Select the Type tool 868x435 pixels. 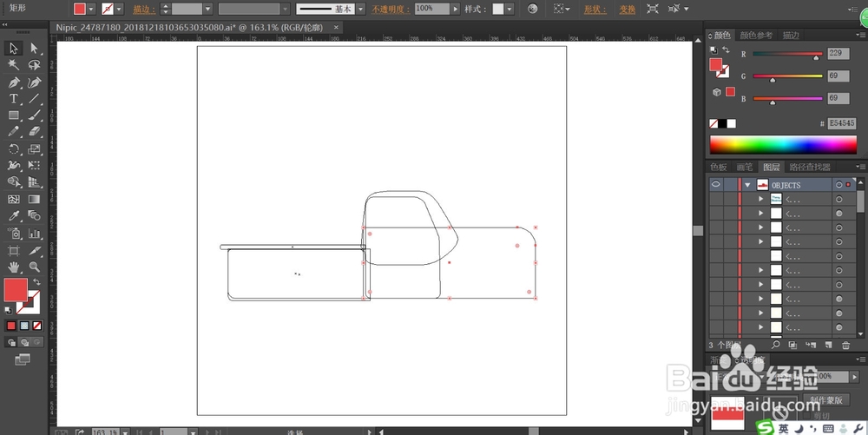coord(13,99)
